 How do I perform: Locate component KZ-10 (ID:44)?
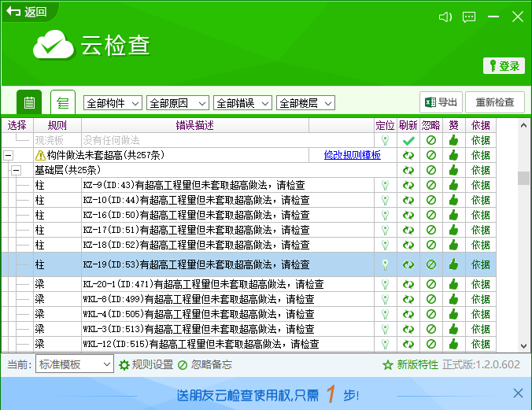coord(385,200)
